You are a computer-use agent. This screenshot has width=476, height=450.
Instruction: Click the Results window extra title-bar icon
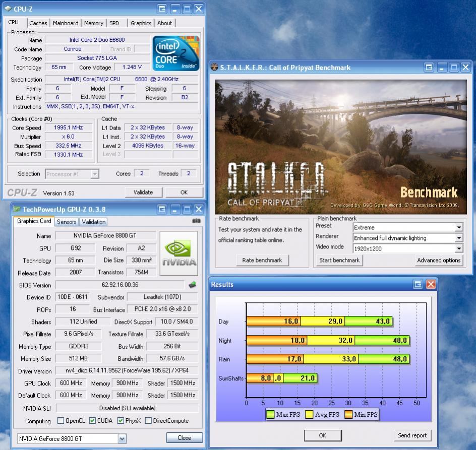[418, 284]
